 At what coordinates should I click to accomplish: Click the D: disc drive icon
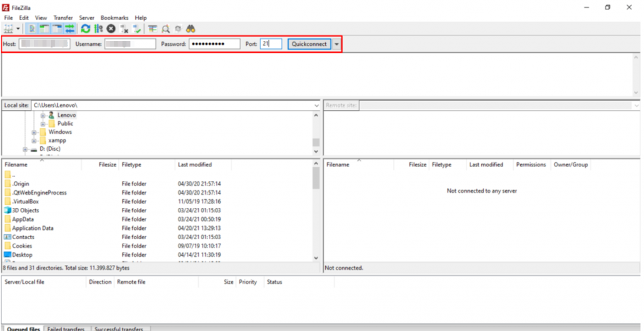click(34, 149)
